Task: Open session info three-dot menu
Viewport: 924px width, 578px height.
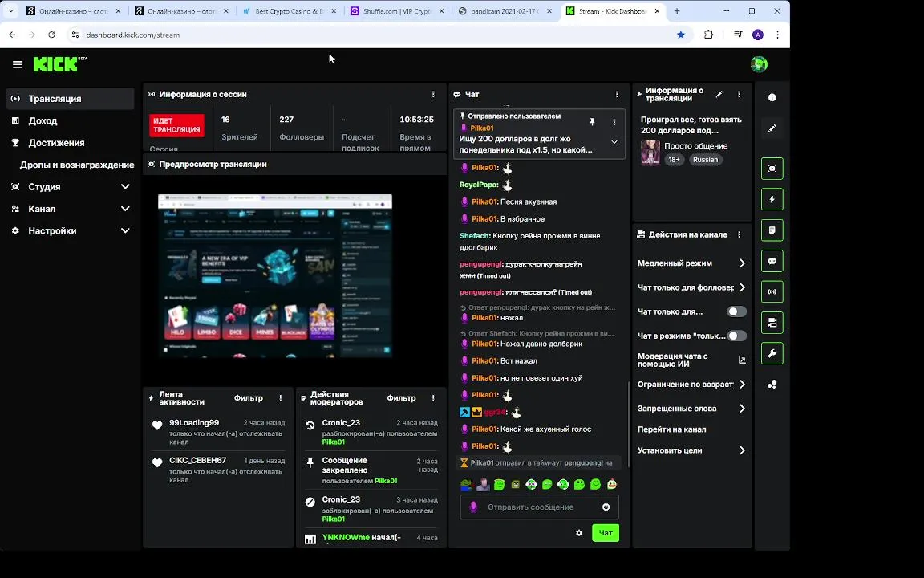Action: pyautogui.click(x=433, y=95)
